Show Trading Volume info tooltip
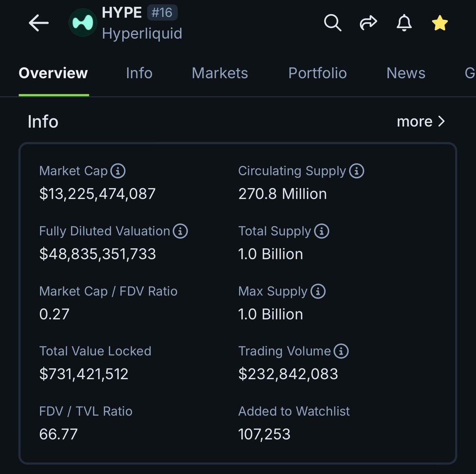This screenshot has height=474, width=476. pos(341,351)
